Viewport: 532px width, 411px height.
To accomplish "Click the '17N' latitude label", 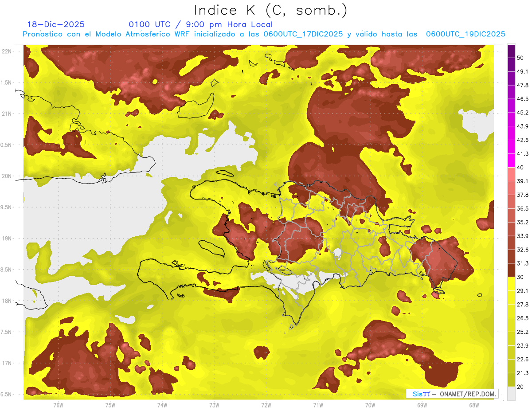I will [7, 363].
